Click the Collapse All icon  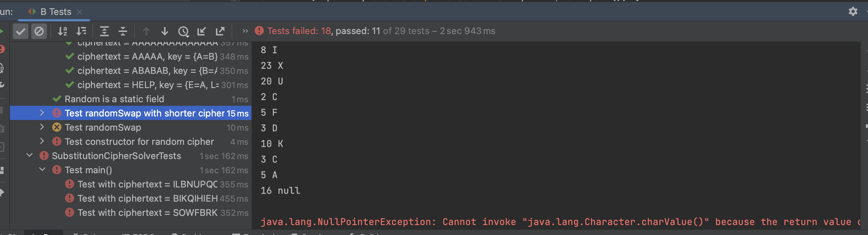123,31
